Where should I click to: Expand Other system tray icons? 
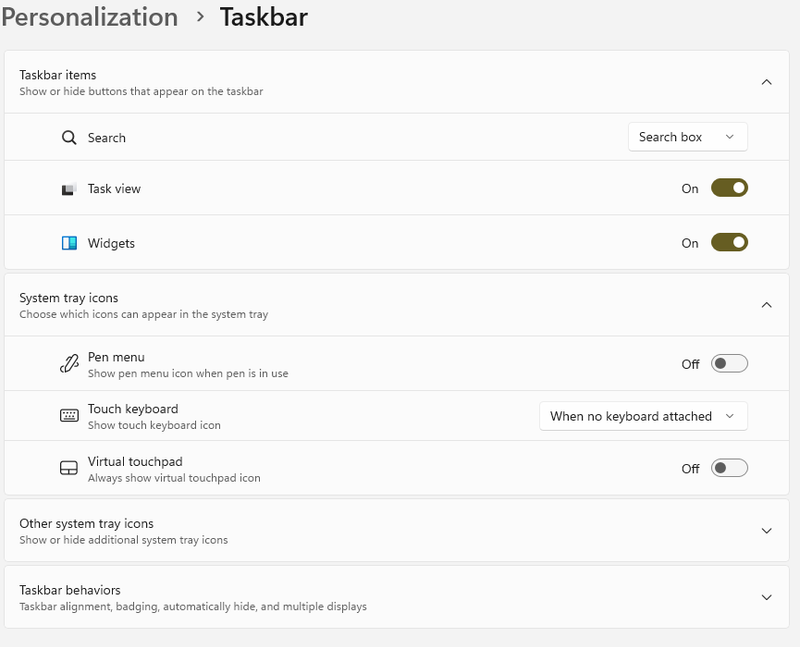(x=766, y=531)
